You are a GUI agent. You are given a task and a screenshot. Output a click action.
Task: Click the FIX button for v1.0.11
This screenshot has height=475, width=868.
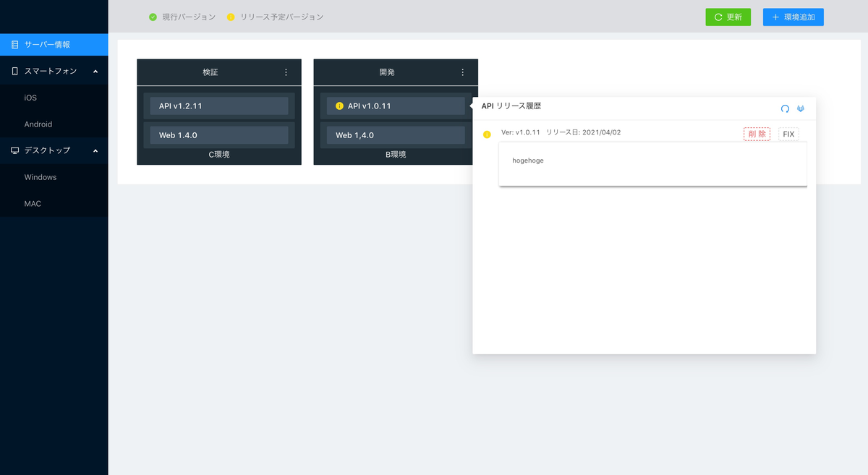point(788,134)
